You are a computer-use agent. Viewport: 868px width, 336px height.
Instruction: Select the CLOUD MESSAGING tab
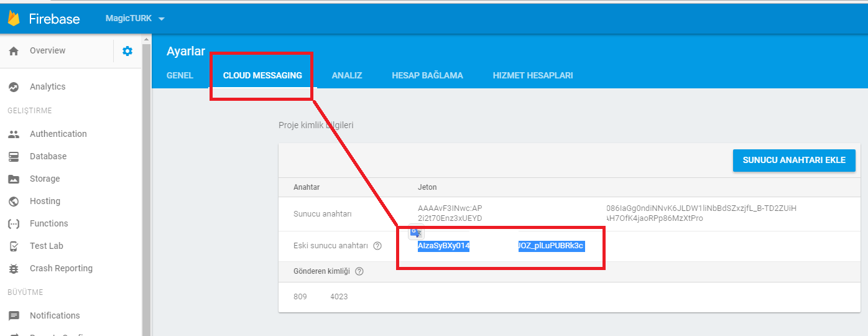click(x=262, y=75)
